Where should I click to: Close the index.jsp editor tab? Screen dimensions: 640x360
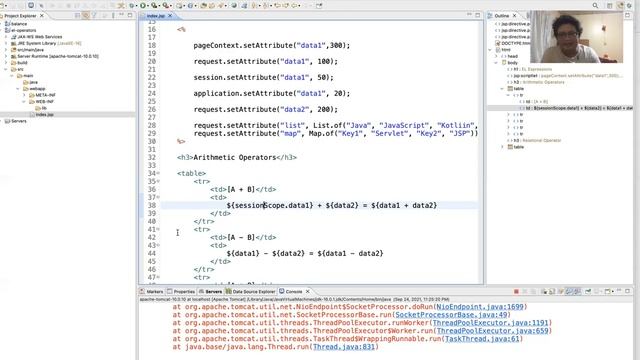tap(170, 16)
